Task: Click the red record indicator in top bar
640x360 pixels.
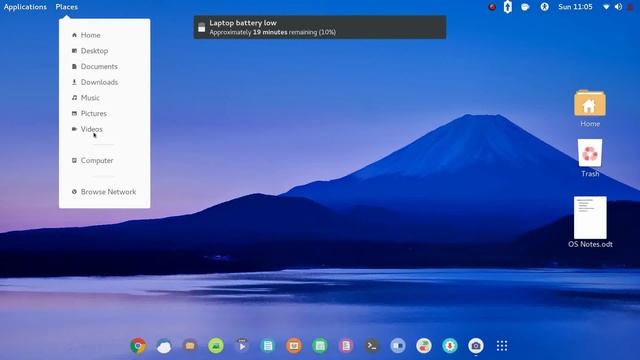Action: coord(492,7)
